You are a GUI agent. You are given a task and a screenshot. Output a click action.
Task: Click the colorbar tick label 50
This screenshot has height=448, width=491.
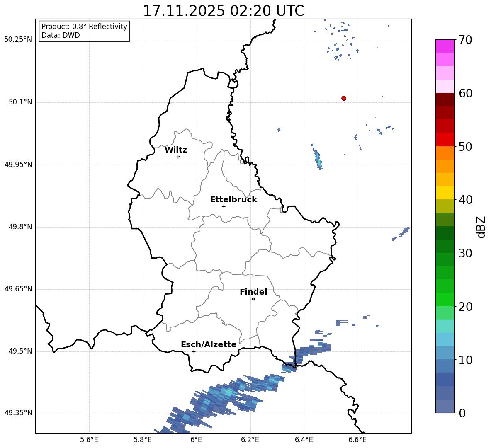(x=465, y=146)
